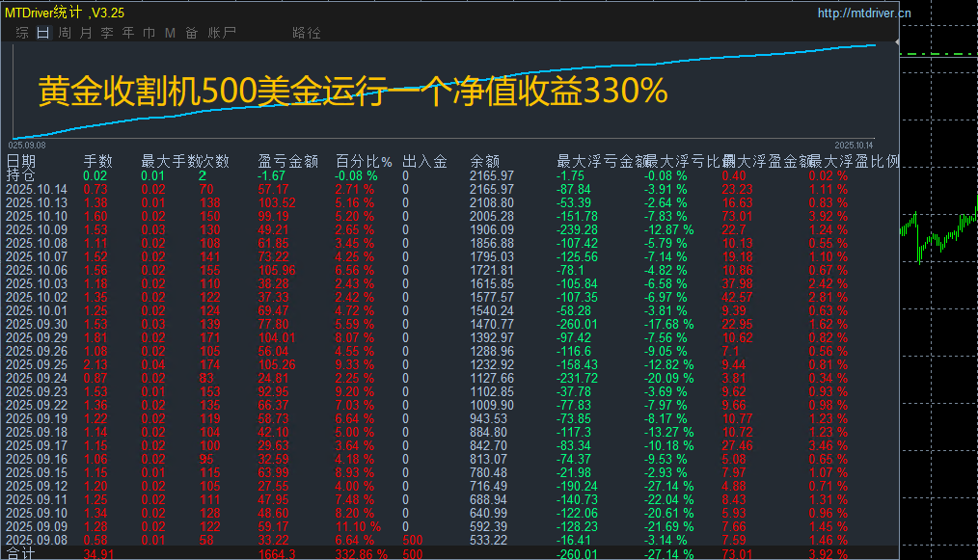Select the 2025.09.19 date row
This screenshot has width=978, height=560.
(37, 418)
